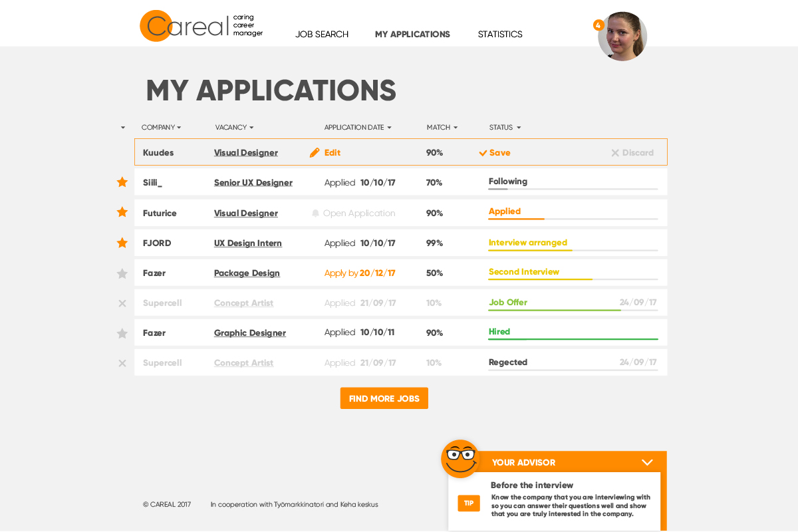
Task: Click Save text in the Kuudes row
Action: [500, 153]
